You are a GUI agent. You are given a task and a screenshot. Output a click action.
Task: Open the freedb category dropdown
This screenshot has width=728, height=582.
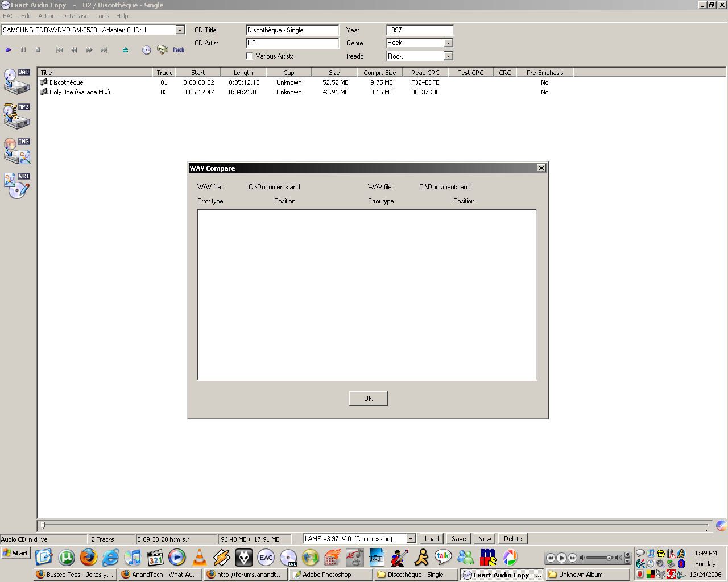click(448, 56)
